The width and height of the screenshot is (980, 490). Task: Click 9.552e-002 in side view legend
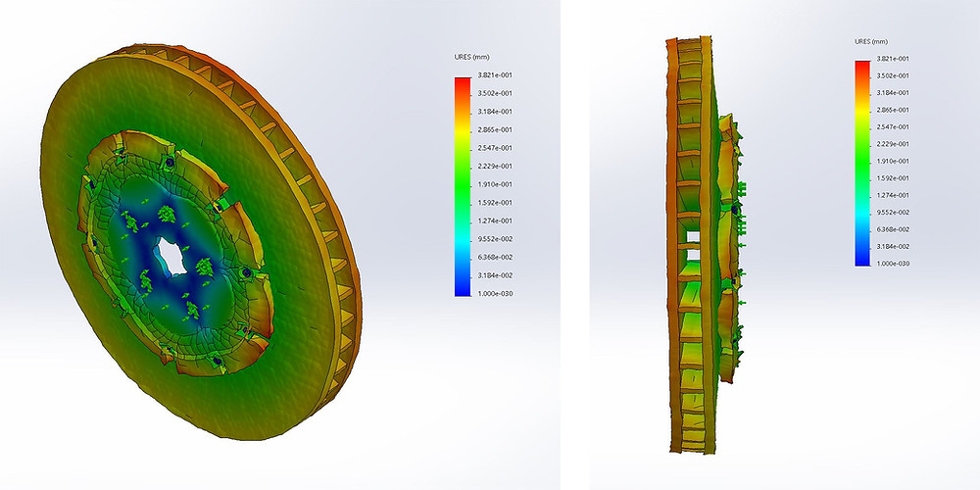coord(894,212)
